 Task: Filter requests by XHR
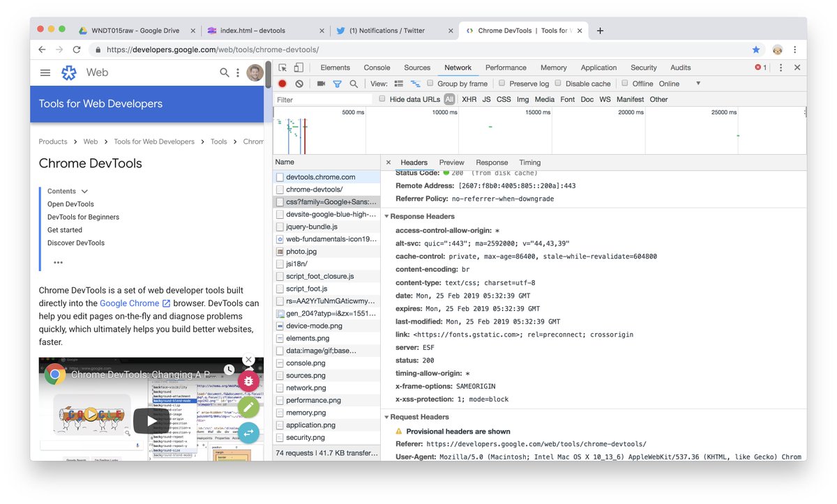(x=469, y=99)
